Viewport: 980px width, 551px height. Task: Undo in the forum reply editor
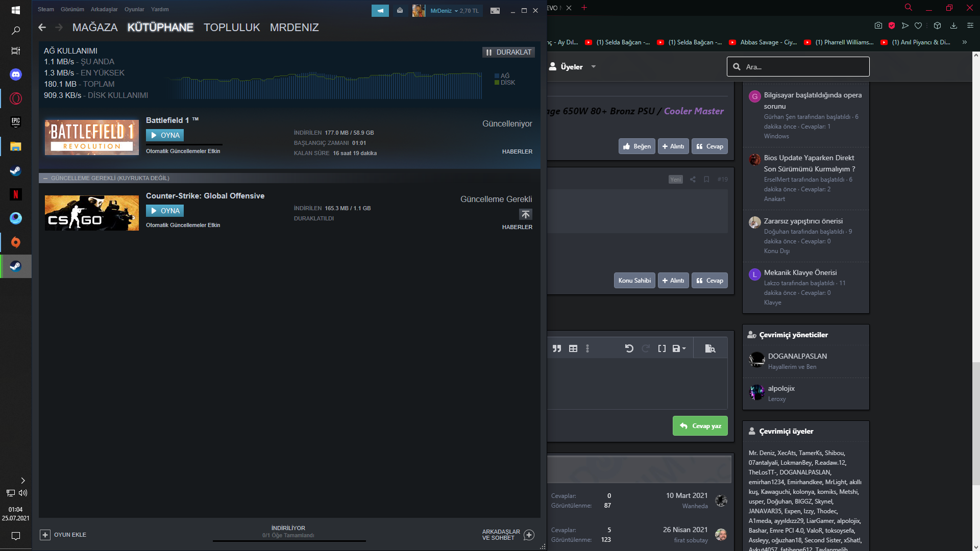(x=629, y=348)
